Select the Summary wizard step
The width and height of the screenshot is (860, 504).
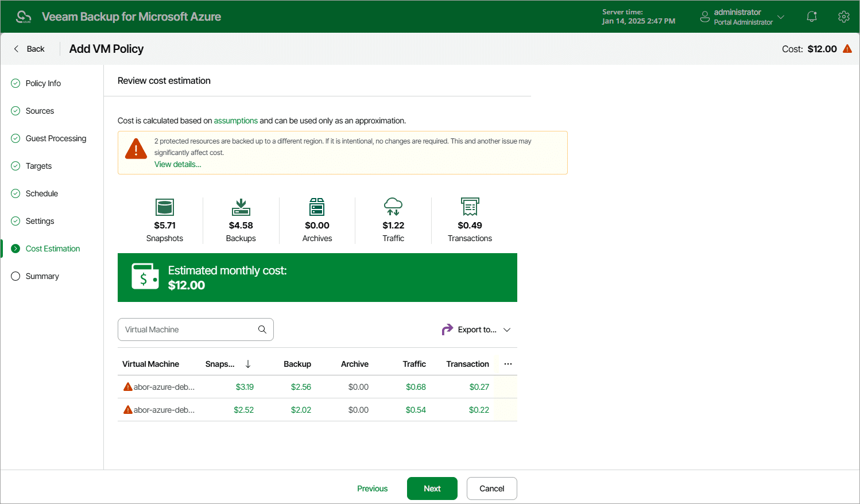[x=42, y=276]
